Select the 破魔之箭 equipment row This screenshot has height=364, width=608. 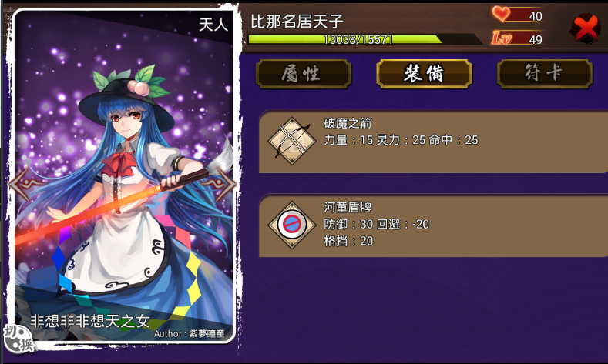point(433,142)
